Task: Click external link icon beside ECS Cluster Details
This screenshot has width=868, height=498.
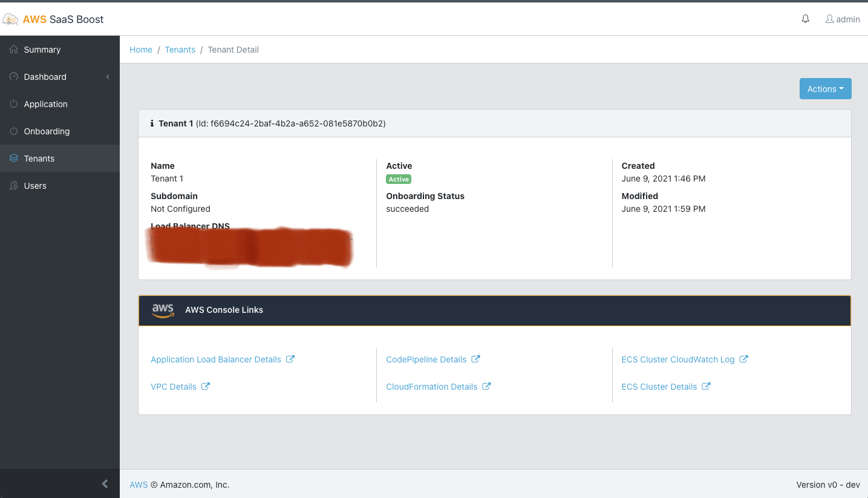Action: tap(706, 386)
